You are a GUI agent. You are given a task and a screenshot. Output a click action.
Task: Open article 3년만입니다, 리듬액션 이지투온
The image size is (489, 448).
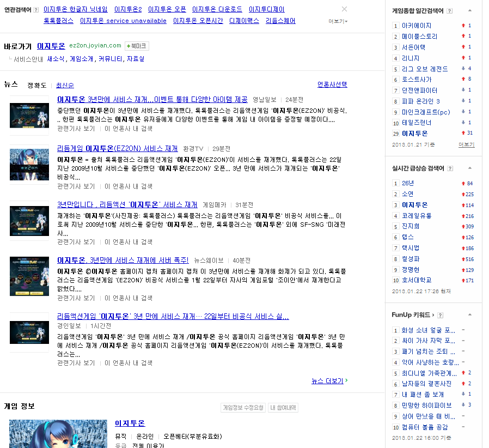coord(127,204)
